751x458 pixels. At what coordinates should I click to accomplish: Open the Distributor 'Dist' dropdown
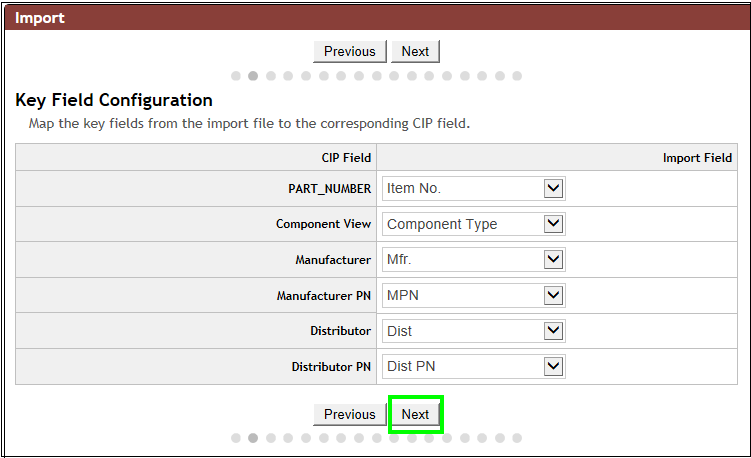coord(473,331)
